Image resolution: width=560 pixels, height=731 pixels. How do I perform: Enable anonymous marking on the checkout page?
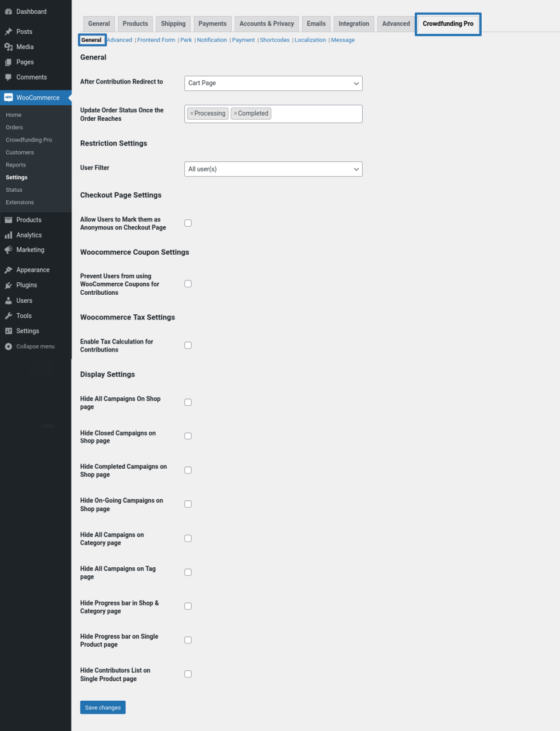[188, 223]
